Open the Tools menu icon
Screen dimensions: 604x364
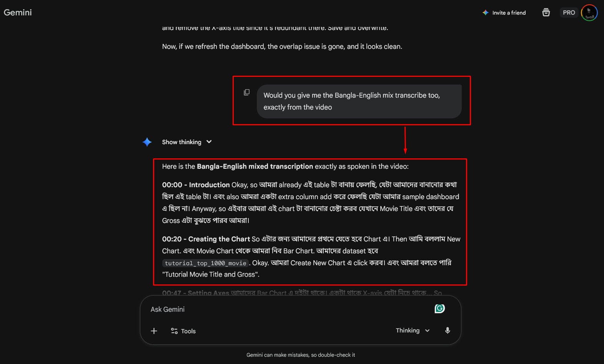(x=175, y=331)
